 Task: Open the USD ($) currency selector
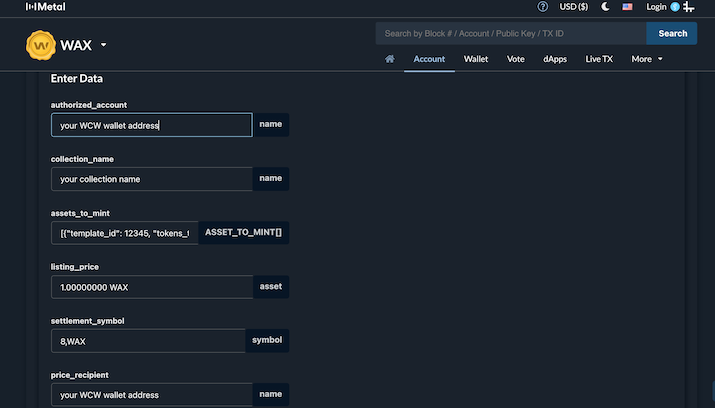pyautogui.click(x=574, y=7)
